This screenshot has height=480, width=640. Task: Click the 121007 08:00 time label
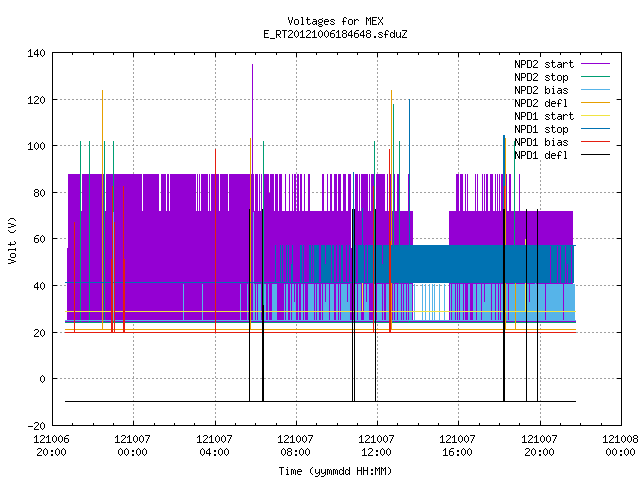[295, 446]
